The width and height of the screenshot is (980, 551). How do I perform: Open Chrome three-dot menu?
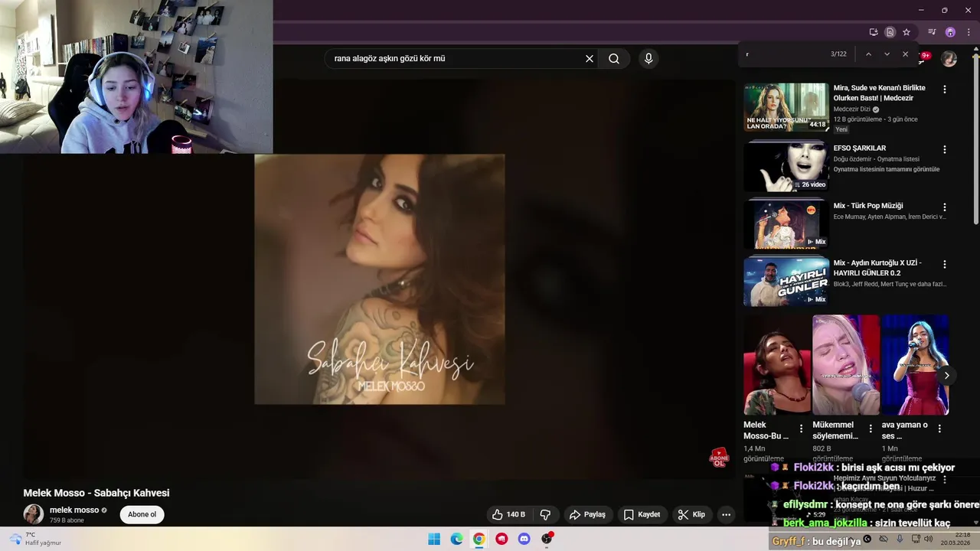click(969, 32)
